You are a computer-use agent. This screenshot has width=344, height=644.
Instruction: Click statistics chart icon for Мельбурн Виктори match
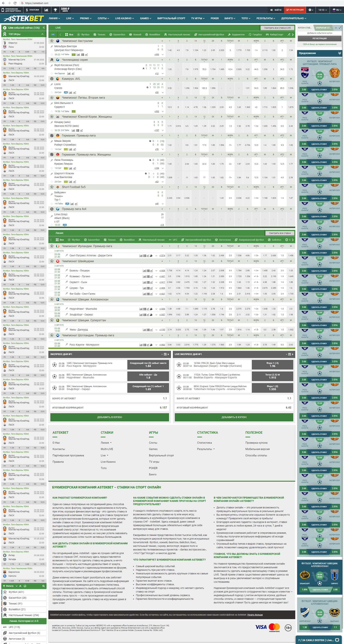[78, 55]
